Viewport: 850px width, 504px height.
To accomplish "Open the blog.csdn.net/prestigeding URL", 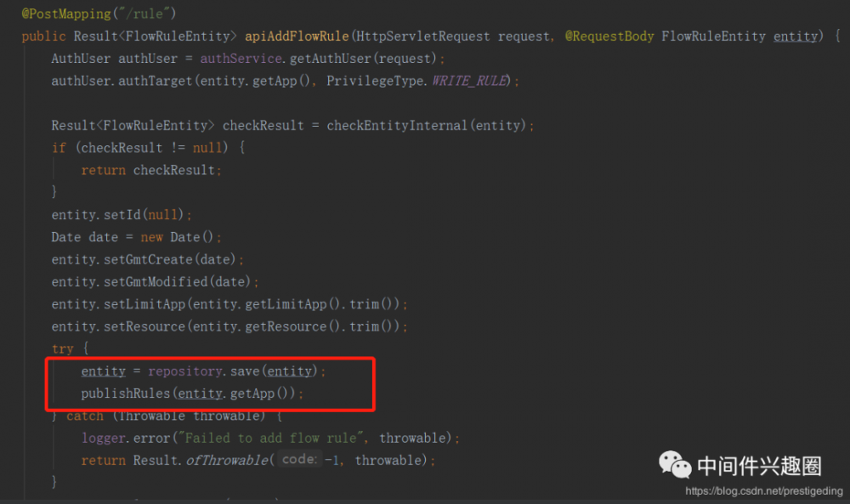I will pos(763,490).
